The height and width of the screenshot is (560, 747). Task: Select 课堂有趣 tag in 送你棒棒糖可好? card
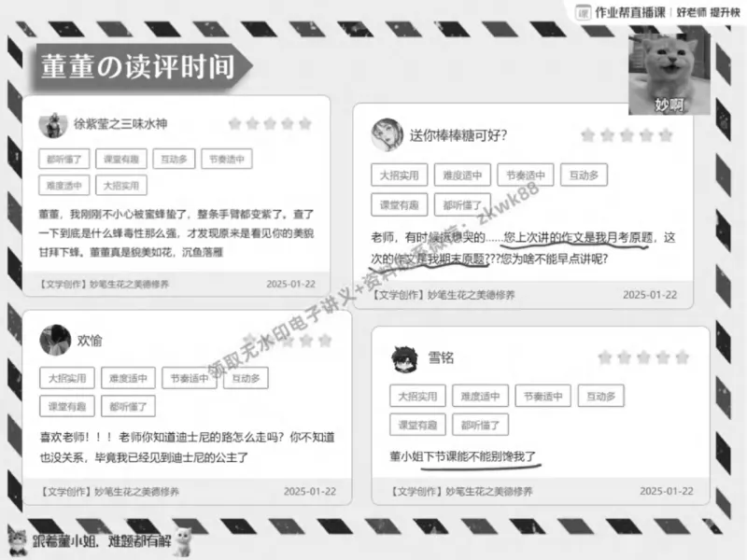pyautogui.click(x=400, y=204)
